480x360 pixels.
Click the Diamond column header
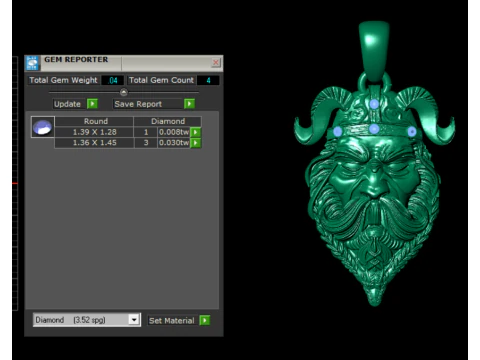point(168,121)
